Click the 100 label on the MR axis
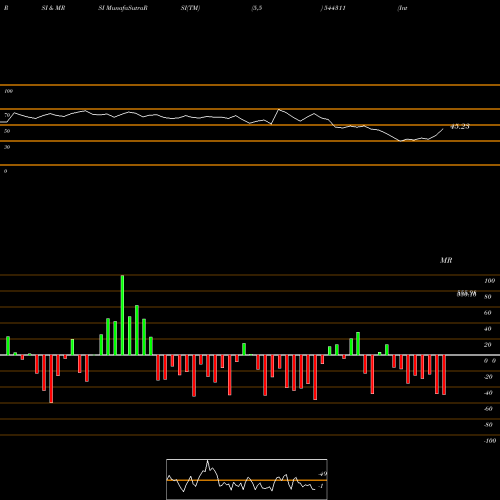 coord(489,281)
